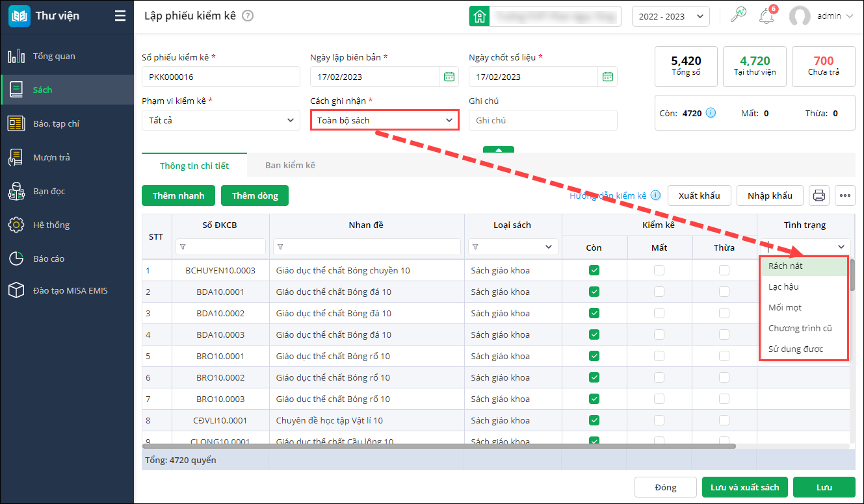Screen dimensions: 864x504
Task: Click the Thêm nhanh button
Action: coord(178,195)
